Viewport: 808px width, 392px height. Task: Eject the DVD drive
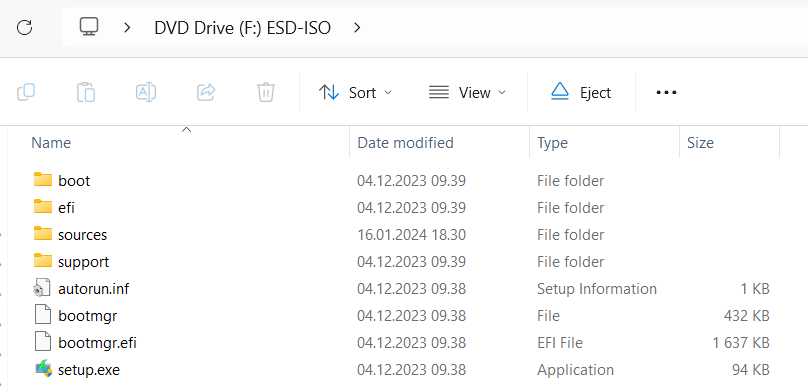pyautogui.click(x=581, y=93)
